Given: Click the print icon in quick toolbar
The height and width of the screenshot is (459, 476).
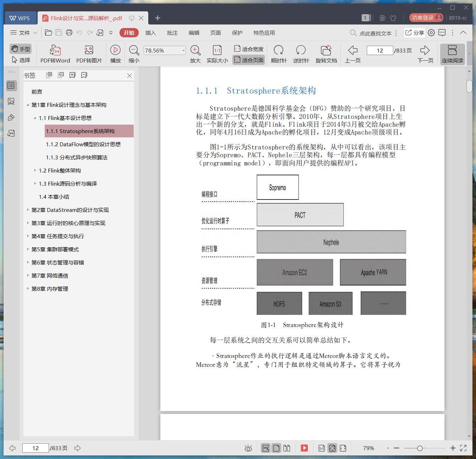Looking at the screenshot, I should coord(69,33).
